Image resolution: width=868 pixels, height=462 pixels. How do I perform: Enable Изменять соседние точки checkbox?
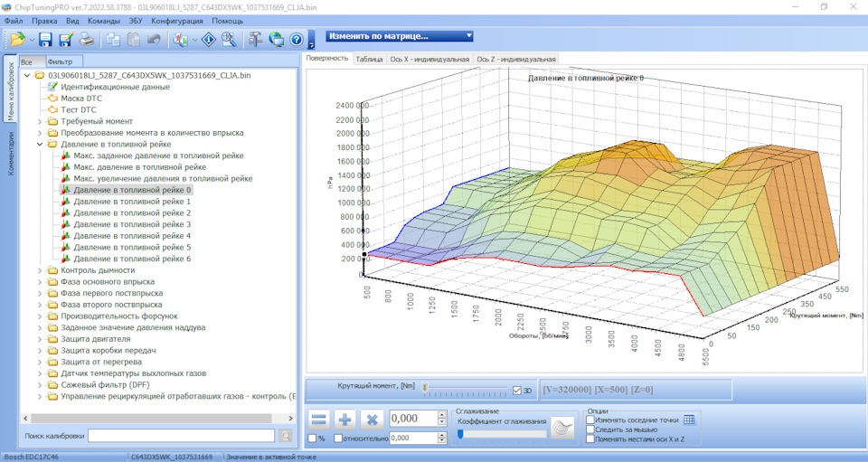click(590, 420)
